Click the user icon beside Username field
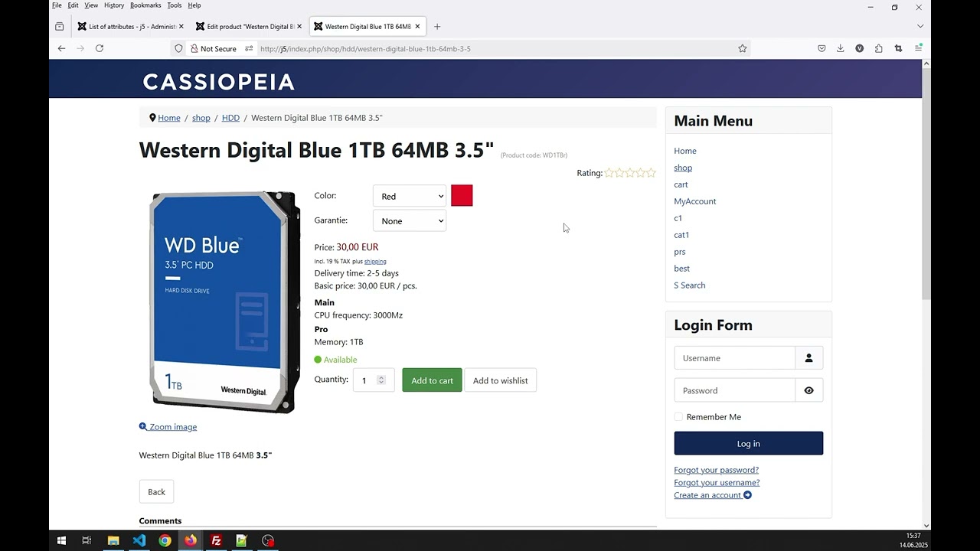Viewport: 980px width, 551px height. point(808,358)
